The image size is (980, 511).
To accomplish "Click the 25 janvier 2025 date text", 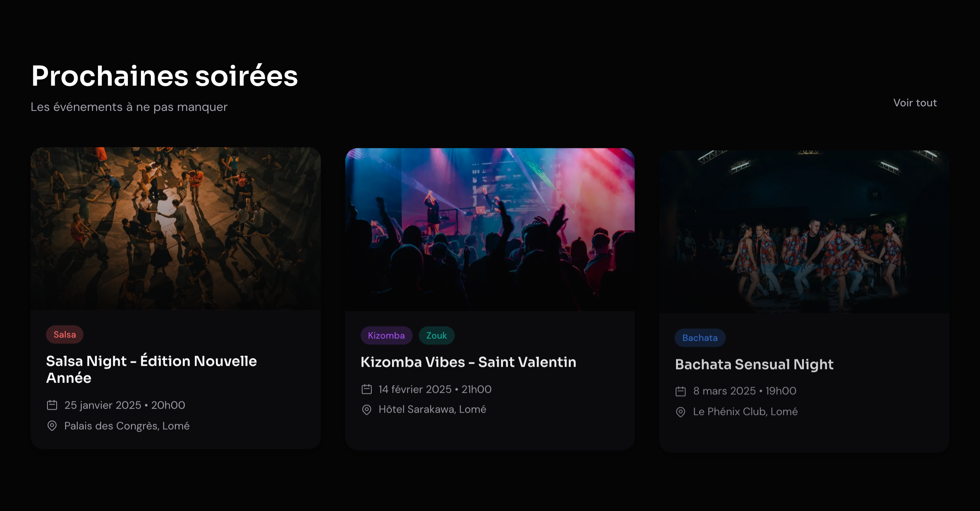I will click(103, 405).
